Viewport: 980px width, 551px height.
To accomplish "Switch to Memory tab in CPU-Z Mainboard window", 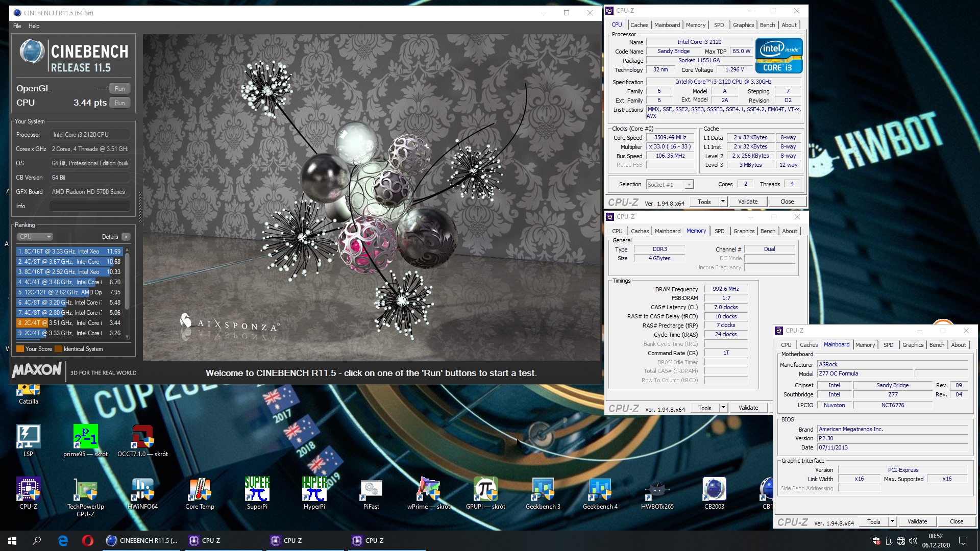I will [x=865, y=345].
